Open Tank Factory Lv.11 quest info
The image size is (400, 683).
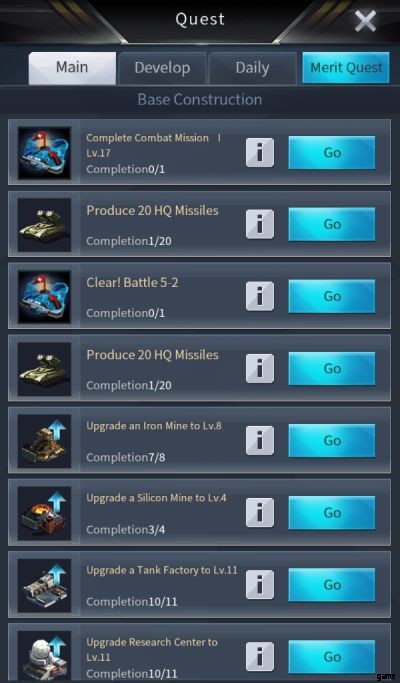point(260,585)
